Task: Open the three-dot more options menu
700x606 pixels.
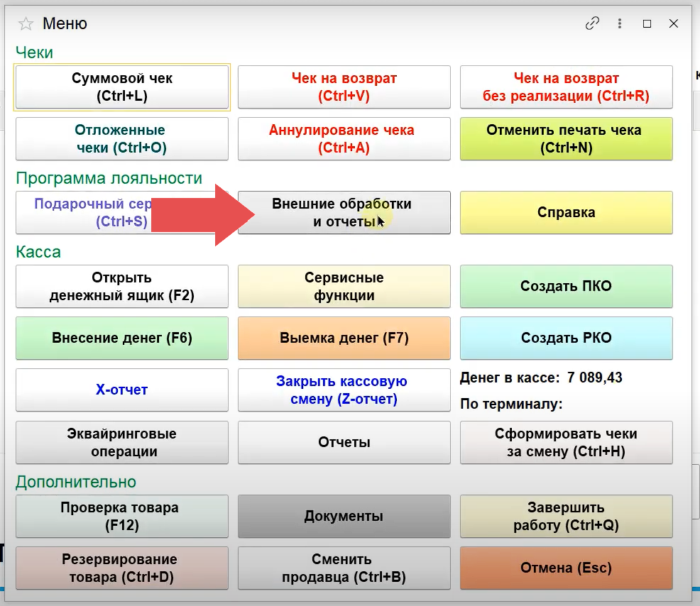Action: [x=620, y=23]
